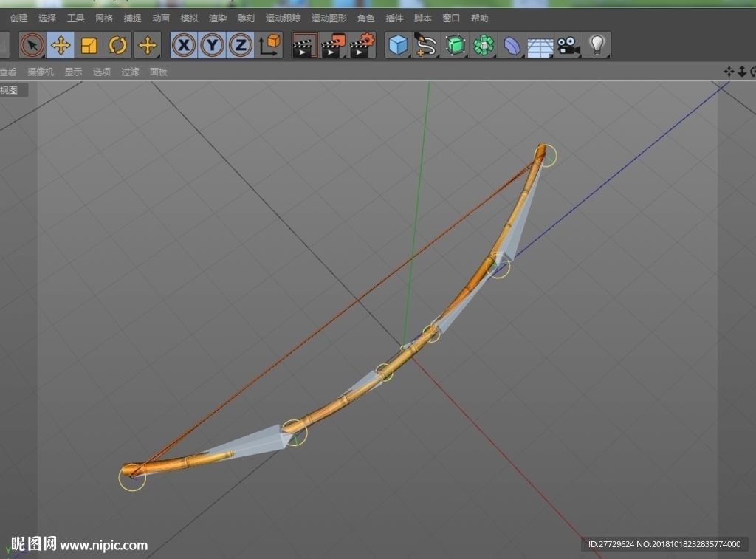
Task: Select the Live Selection arrow tool
Action: tap(32, 45)
